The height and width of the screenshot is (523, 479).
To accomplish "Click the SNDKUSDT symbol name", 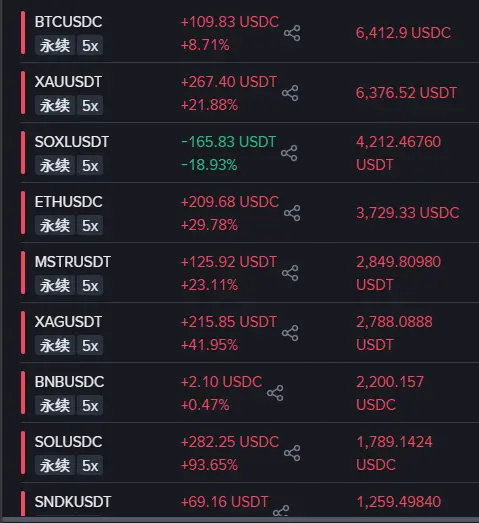I will click(73, 502).
